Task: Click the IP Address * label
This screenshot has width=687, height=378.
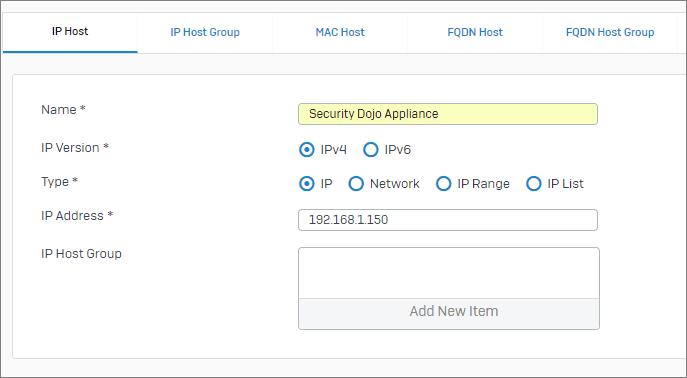Action: [x=77, y=215]
